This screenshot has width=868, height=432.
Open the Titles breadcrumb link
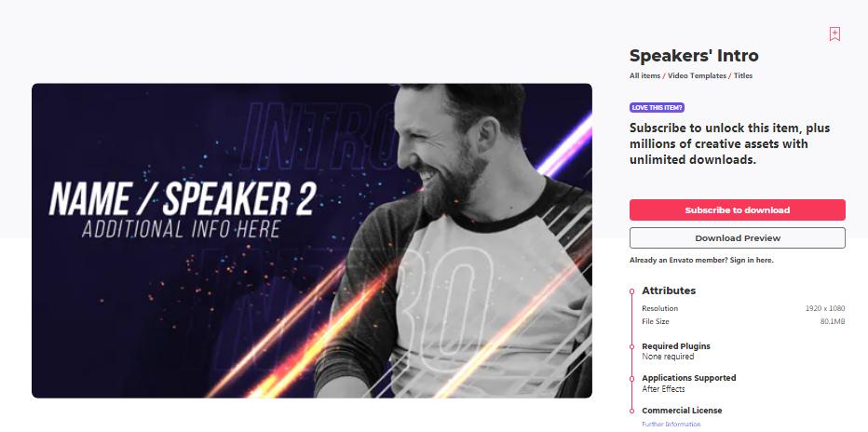coord(743,75)
